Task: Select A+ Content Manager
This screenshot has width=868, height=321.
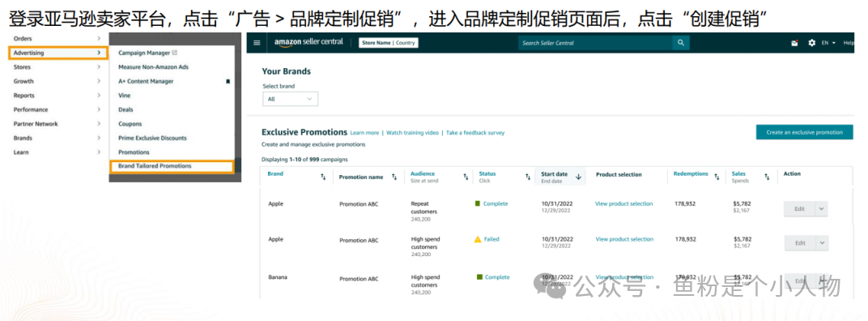Action: click(146, 81)
